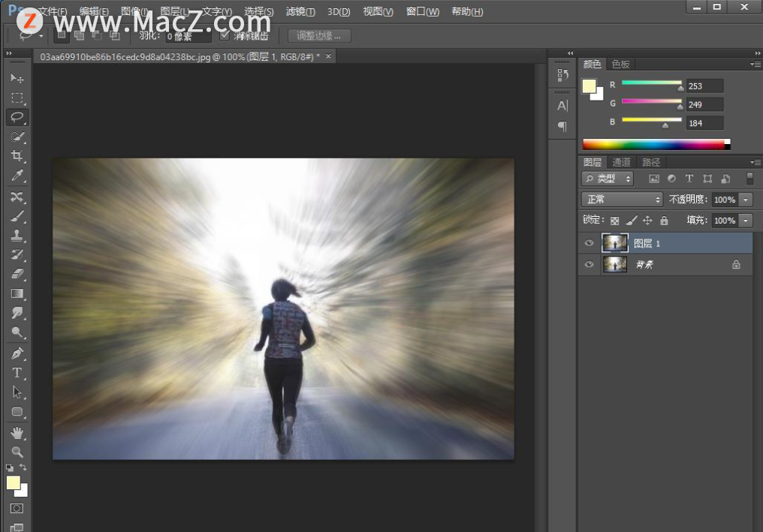Select the Clone Stamp tool
Screen dimensions: 763x532
pyautogui.click(x=17, y=236)
